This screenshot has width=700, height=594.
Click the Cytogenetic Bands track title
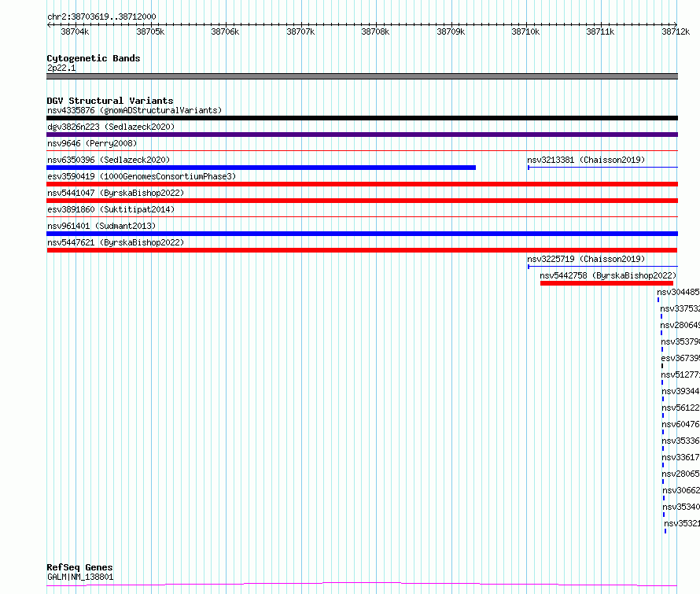(x=94, y=58)
